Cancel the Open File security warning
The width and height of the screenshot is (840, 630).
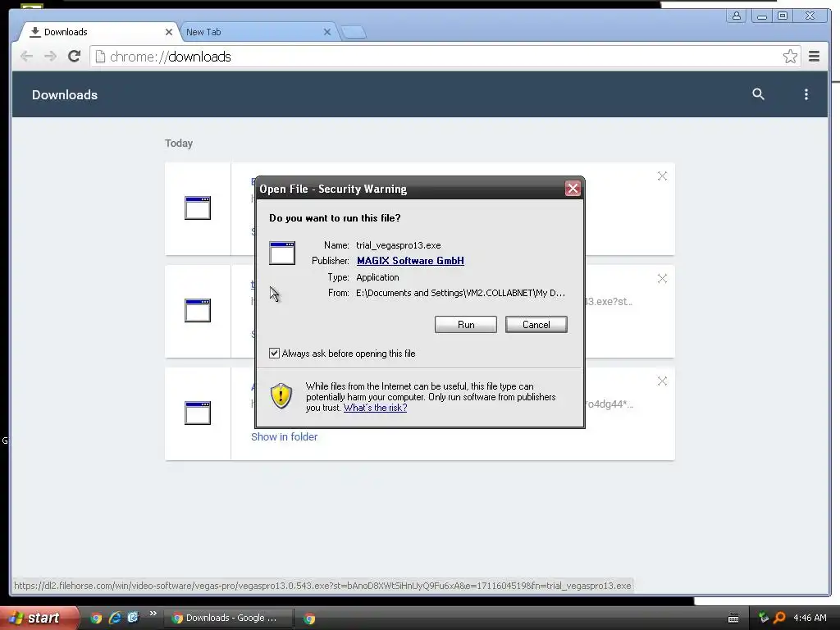tap(536, 325)
